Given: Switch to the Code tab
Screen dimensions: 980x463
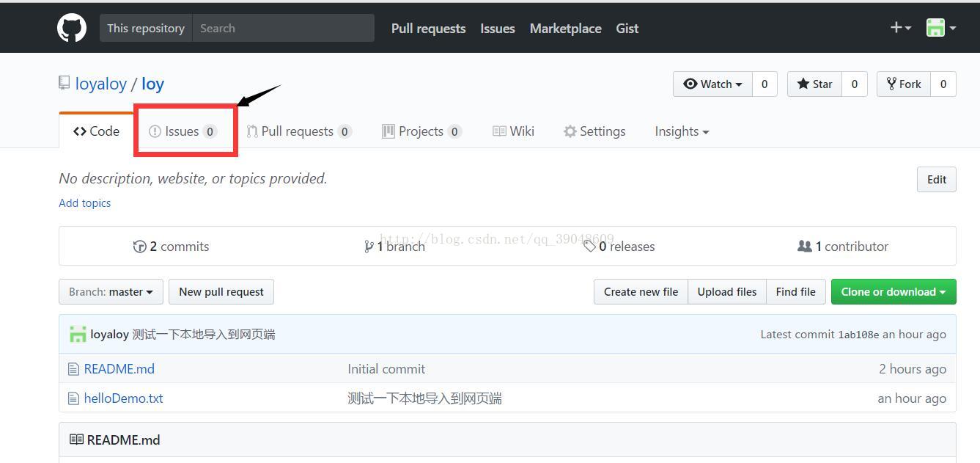Looking at the screenshot, I should click(x=96, y=131).
